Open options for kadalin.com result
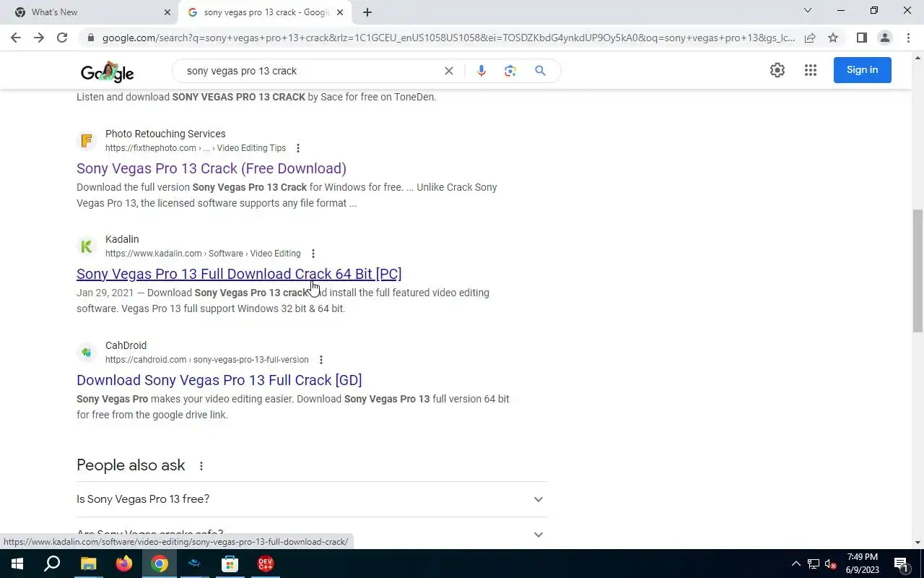924x578 pixels. pos(313,254)
